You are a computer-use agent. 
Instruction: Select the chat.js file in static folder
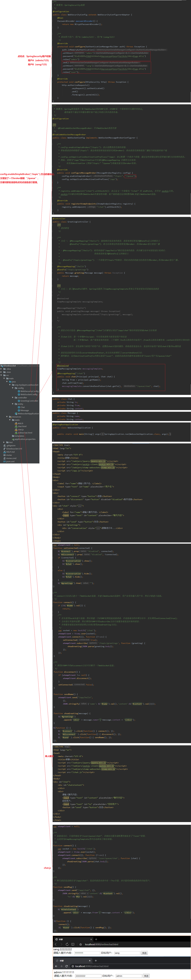(21, 429)
